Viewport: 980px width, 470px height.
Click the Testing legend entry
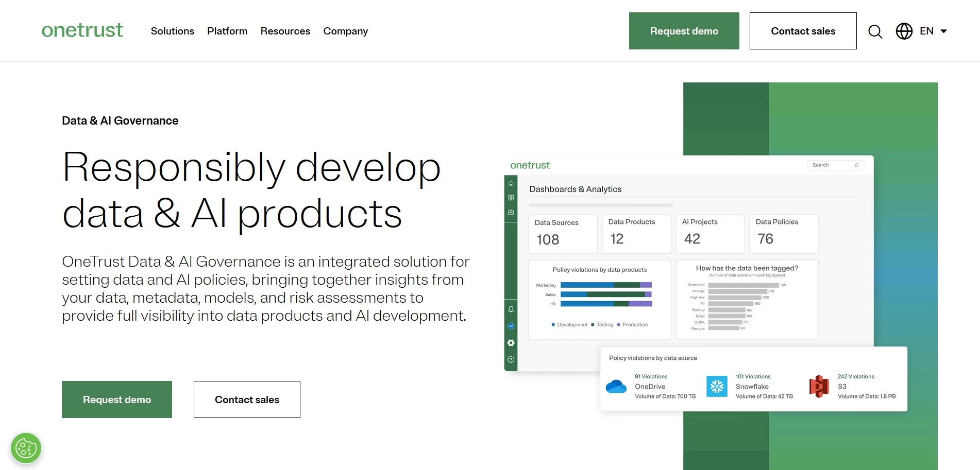[602, 325]
